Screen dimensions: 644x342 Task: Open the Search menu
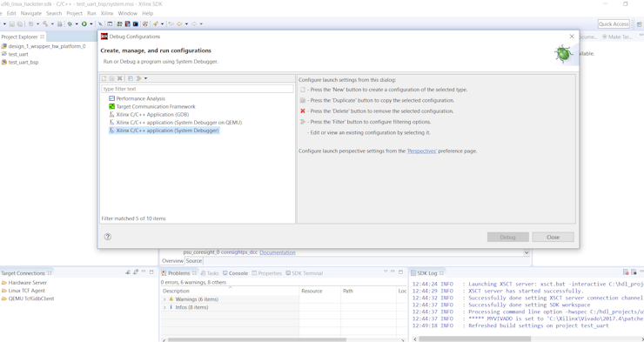click(54, 14)
